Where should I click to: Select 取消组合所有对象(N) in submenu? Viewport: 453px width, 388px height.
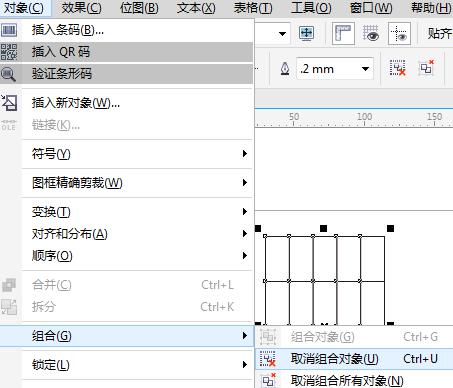pyautogui.click(x=354, y=380)
